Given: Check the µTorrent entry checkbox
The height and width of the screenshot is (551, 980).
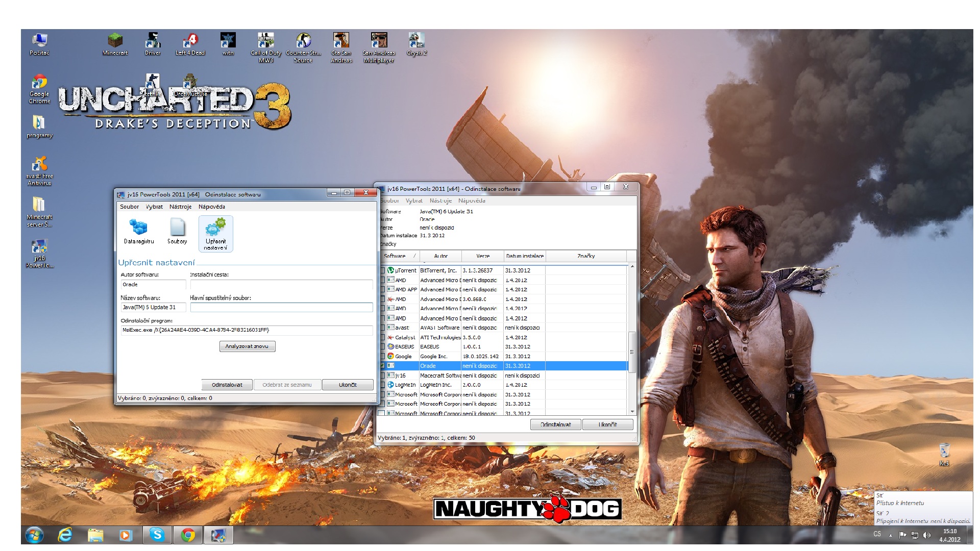Looking at the screenshot, I should tap(382, 270).
